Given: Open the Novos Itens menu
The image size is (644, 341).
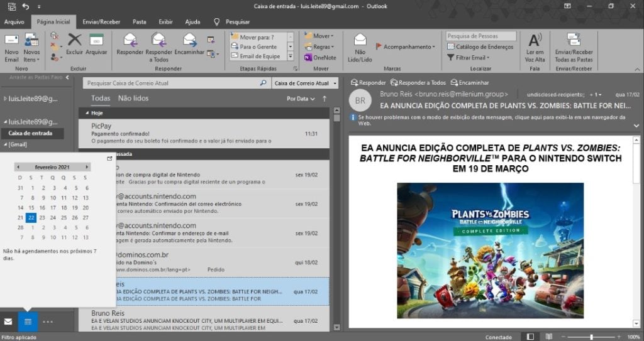Looking at the screenshot, I should point(31,48).
